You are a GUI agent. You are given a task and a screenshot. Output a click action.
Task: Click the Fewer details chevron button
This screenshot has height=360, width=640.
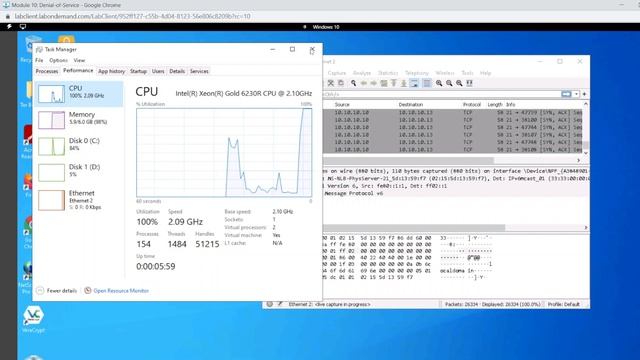click(40, 291)
